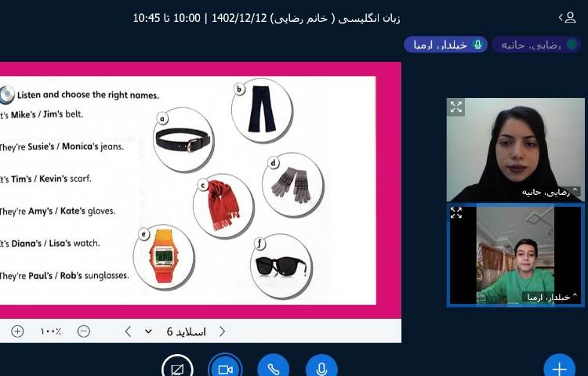Toggle the users list panel icon
The height and width of the screenshot is (376, 588).
(566, 17)
